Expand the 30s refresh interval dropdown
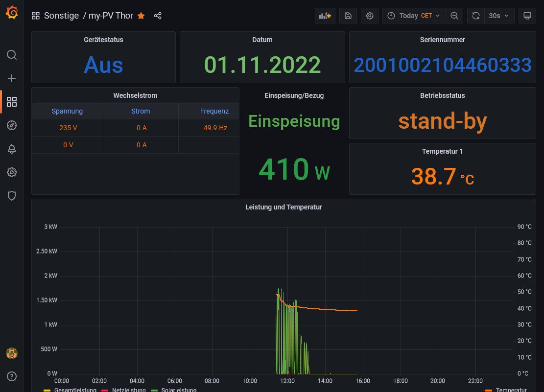This screenshot has height=392, width=544. (499, 16)
